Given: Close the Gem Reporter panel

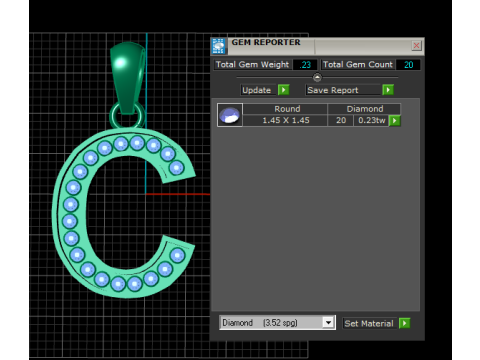Looking at the screenshot, I should point(416,46).
